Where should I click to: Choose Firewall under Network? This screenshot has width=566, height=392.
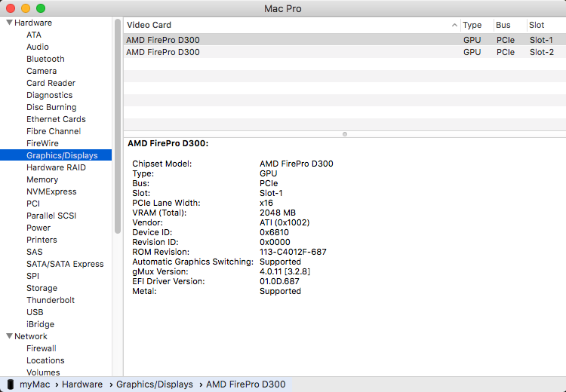point(42,348)
